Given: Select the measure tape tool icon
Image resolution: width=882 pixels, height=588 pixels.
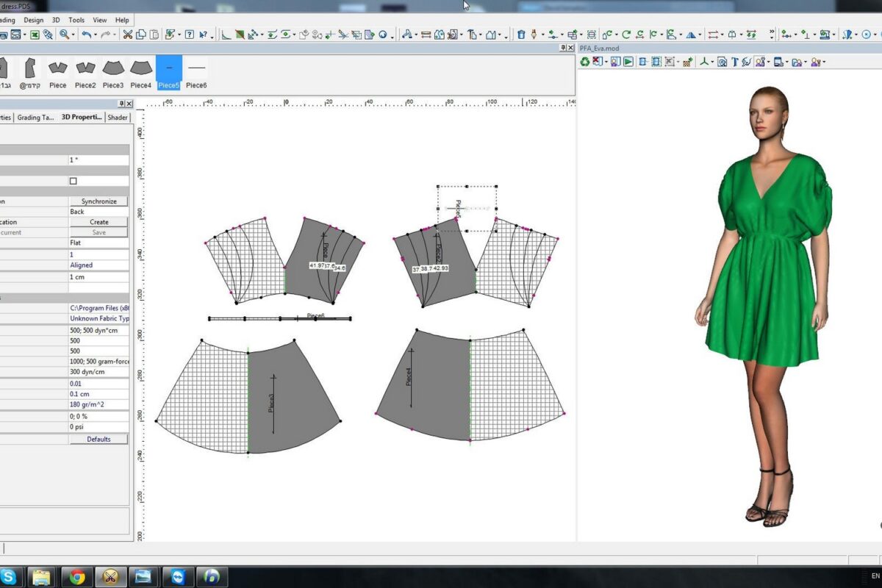Looking at the screenshot, I should click(x=426, y=35).
